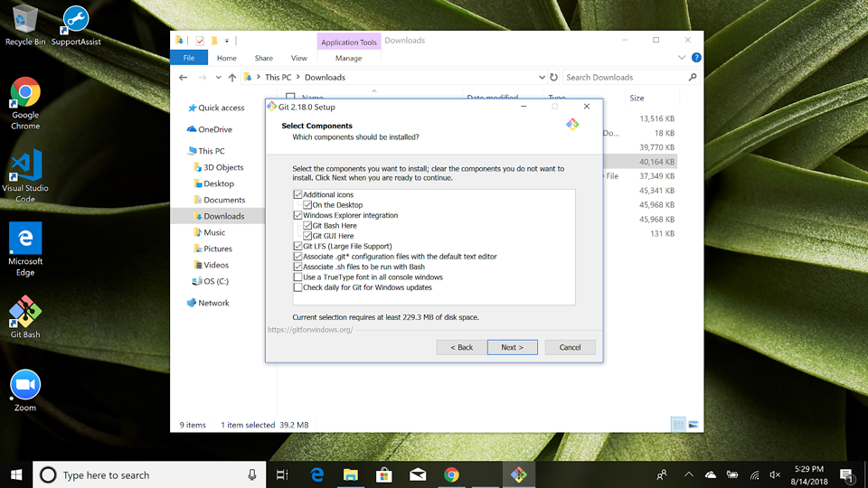Uncheck Git Bash Here

click(x=307, y=226)
